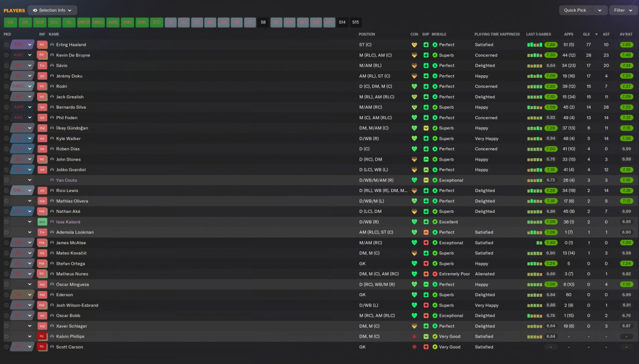Select the GK position slot tab
639x364 pixels.
pyautogui.click(x=10, y=22)
